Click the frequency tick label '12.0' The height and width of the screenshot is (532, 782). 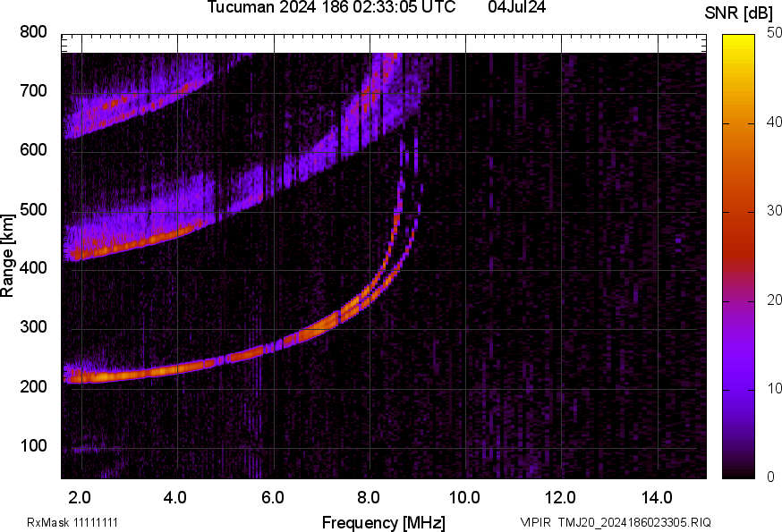[x=561, y=497]
